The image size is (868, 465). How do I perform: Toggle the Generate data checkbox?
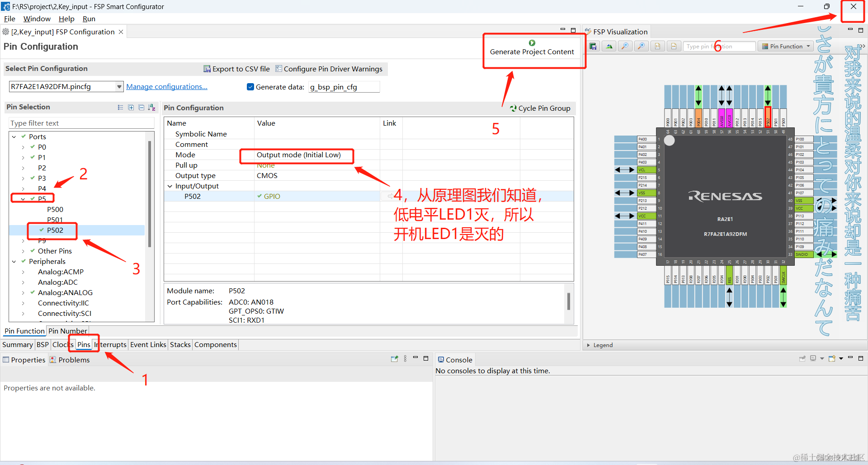250,87
